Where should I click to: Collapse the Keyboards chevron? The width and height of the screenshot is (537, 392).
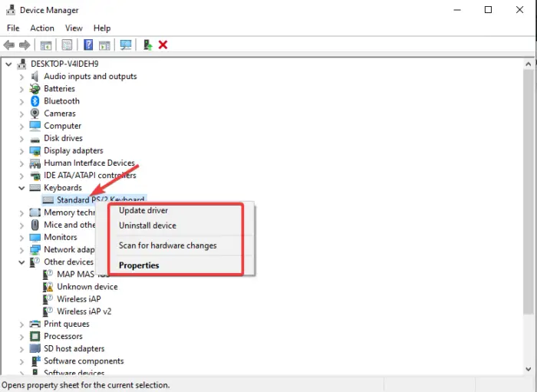[21, 188]
